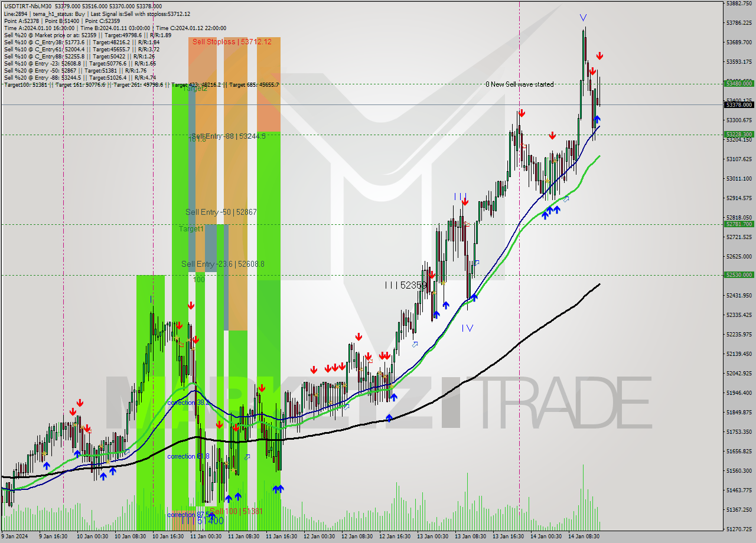Click the highlighted 53480.000 price tag
Screen dimensions: 756x543
739,83
